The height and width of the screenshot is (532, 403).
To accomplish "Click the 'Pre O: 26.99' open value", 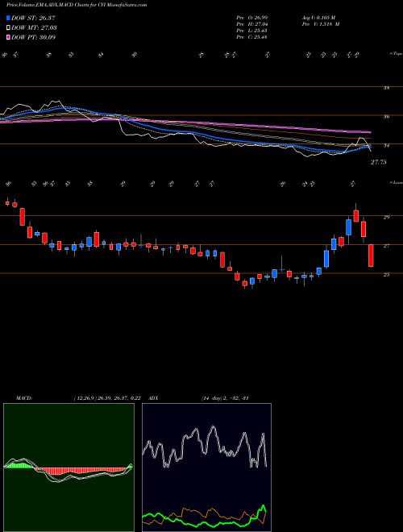I will click(252, 18).
